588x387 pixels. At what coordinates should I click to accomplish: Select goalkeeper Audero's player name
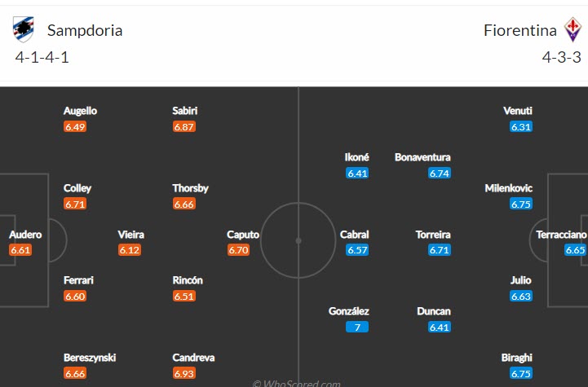(25, 235)
